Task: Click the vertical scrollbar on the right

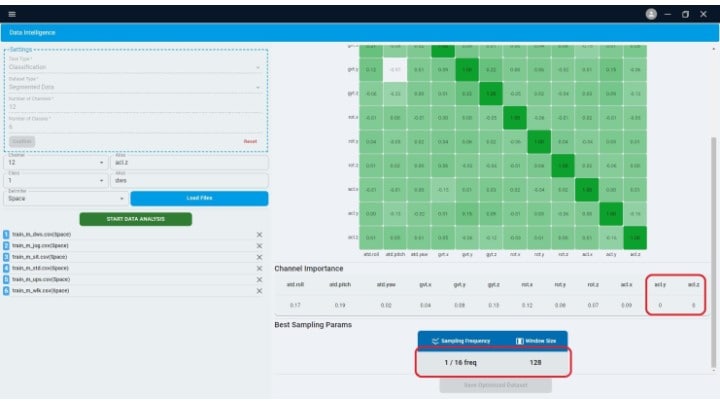Action: 713,250
